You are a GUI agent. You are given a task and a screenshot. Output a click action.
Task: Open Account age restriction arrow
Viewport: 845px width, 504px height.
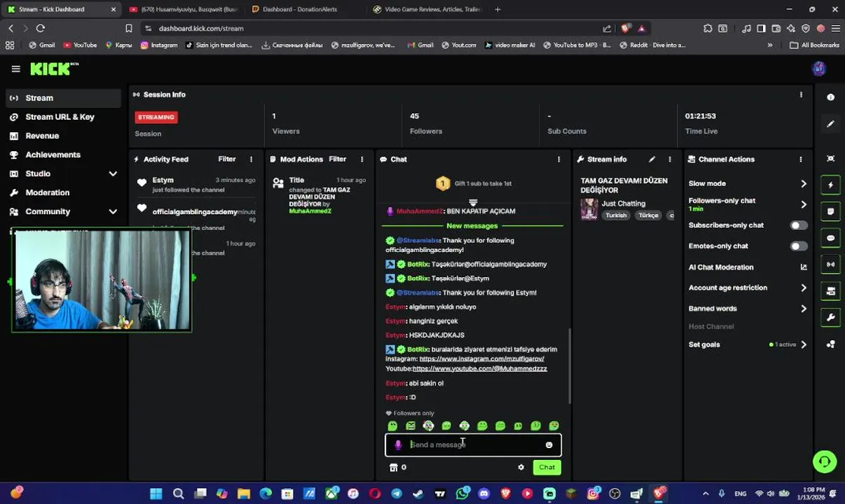[x=804, y=288]
